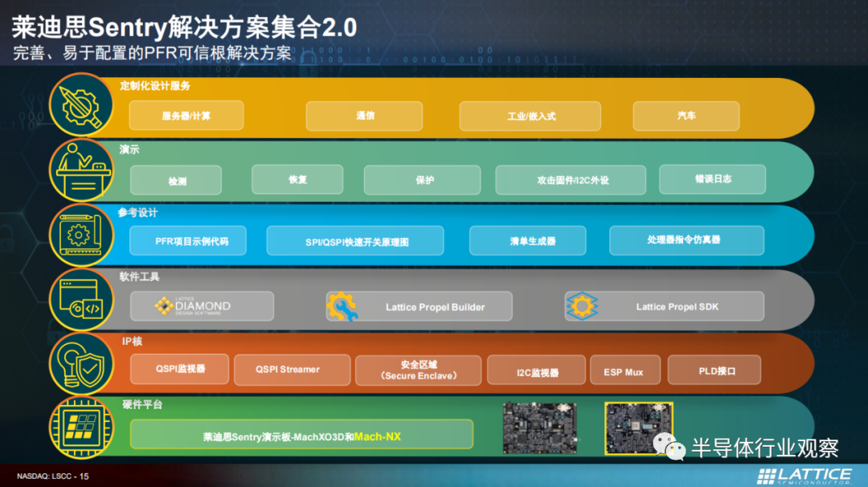Click the title 莱迪思Sentry解决方案集合2.0

[x=184, y=27]
